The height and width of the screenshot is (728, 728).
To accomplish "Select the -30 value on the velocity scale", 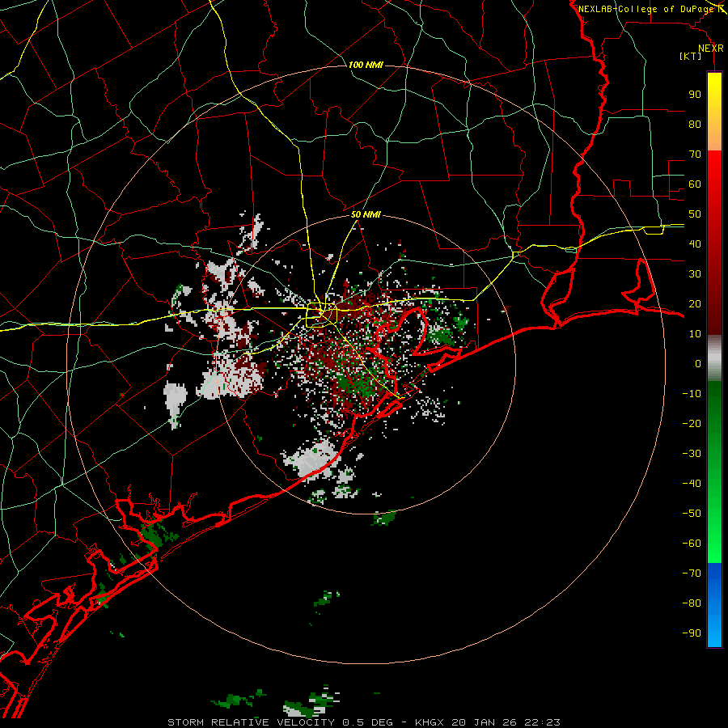I will click(x=692, y=454).
